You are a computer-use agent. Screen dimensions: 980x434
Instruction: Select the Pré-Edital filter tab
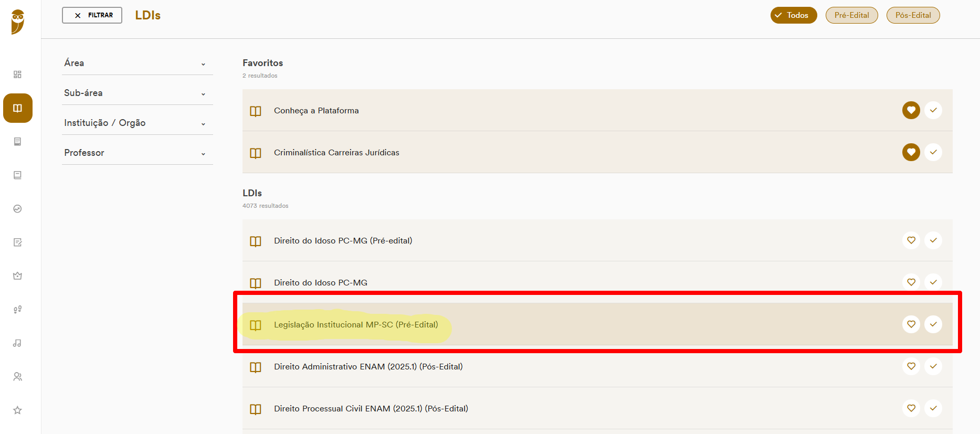click(x=852, y=15)
